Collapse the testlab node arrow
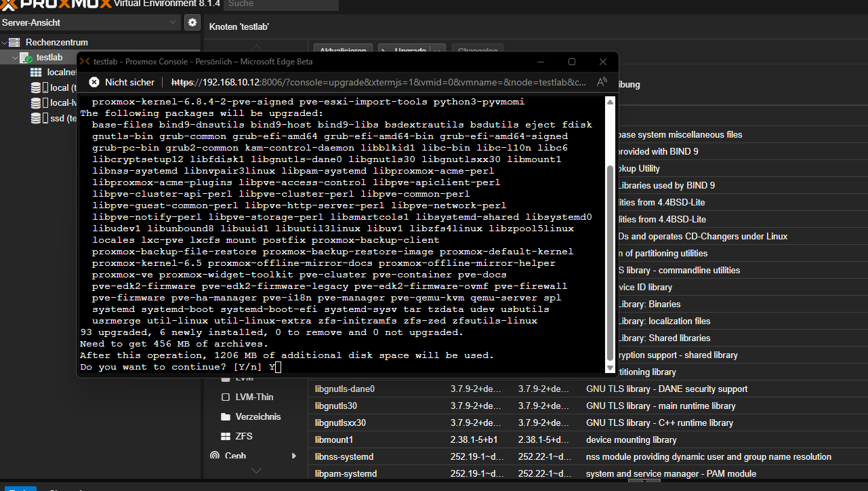Image resolution: width=868 pixels, height=491 pixels. (x=14, y=58)
